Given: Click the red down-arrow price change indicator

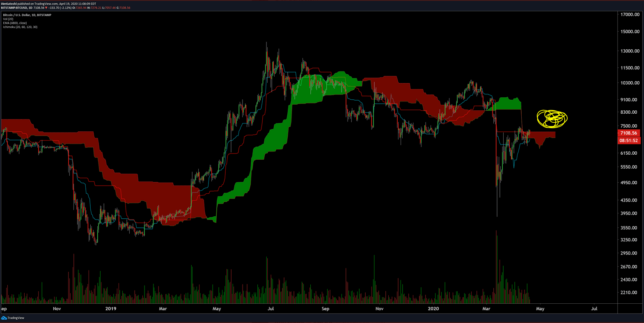Looking at the screenshot, I should point(46,8).
